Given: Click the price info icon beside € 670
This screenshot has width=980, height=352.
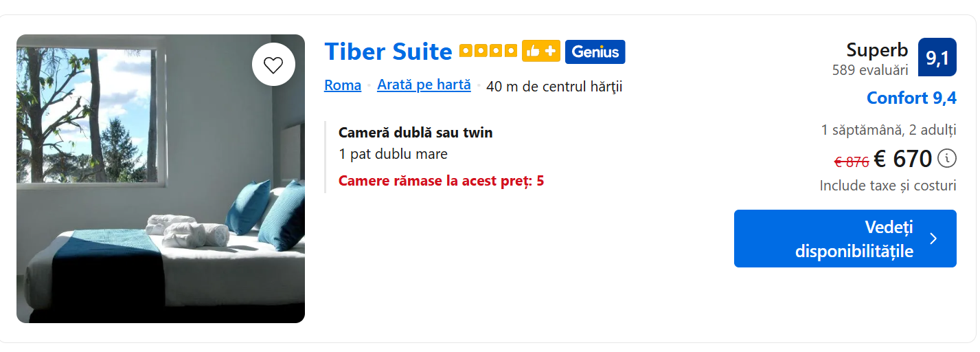Looking at the screenshot, I should [x=946, y=159].
